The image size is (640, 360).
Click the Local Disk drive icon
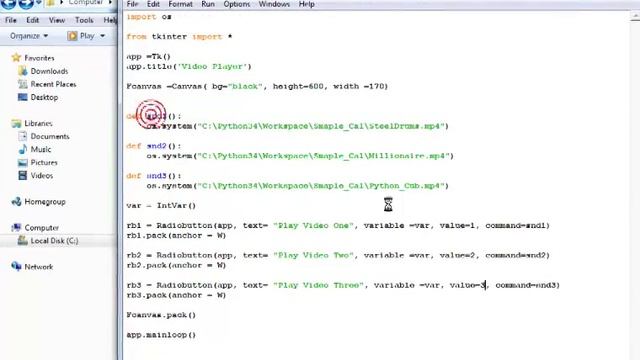pyautogui.click(x=23, y=241)
